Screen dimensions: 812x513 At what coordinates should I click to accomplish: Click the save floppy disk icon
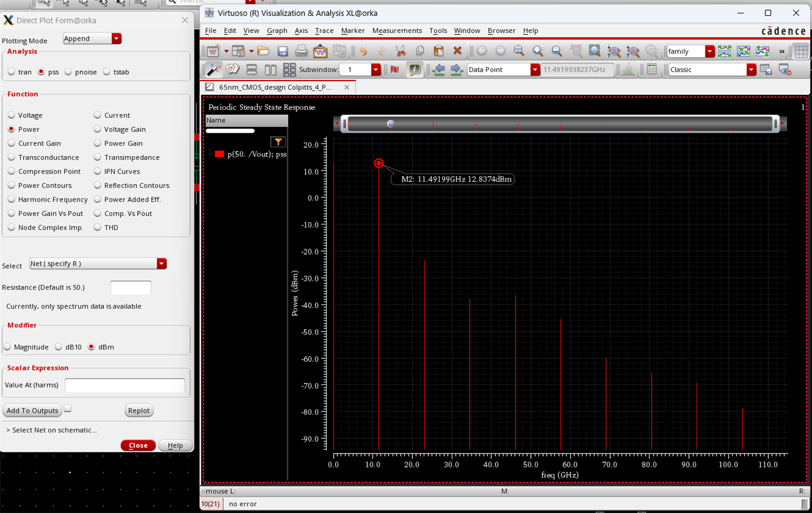point(283,51)
